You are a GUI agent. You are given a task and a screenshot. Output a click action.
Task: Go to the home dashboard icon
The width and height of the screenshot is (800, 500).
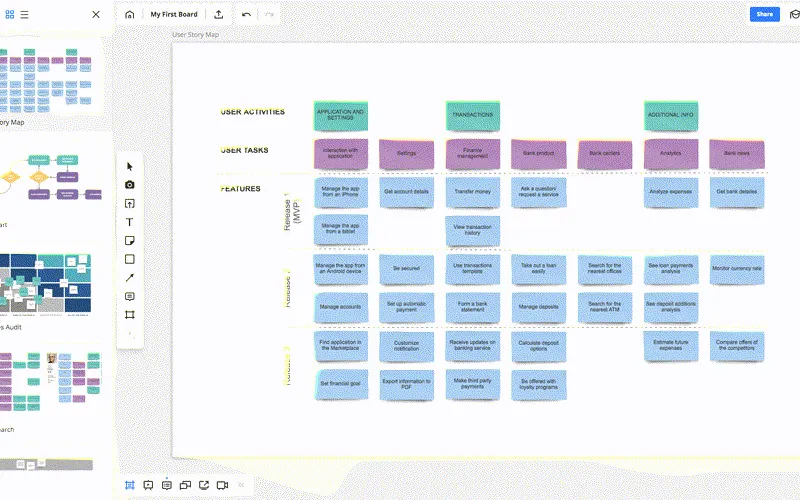[130, 14]
